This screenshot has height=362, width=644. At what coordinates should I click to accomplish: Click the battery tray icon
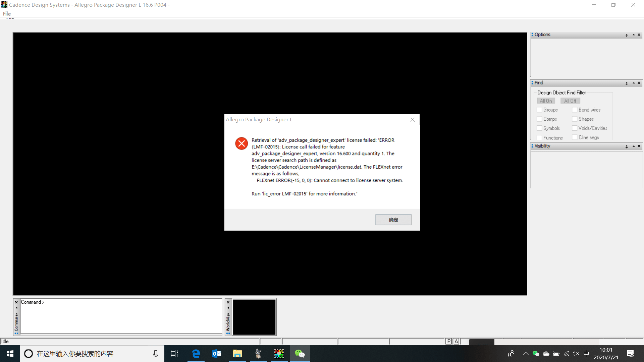tap(556, 354)
